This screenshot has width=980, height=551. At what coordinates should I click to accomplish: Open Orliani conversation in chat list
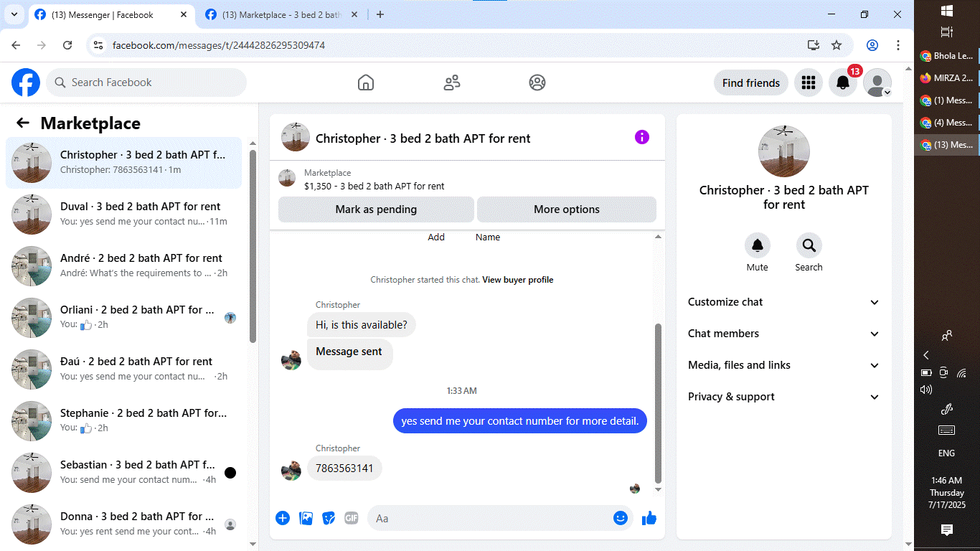[x=124, y=318]
